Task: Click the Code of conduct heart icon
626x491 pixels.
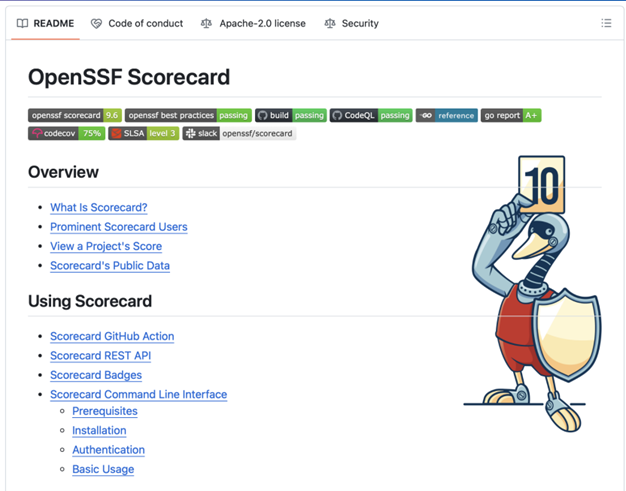Action: (96, 24)
